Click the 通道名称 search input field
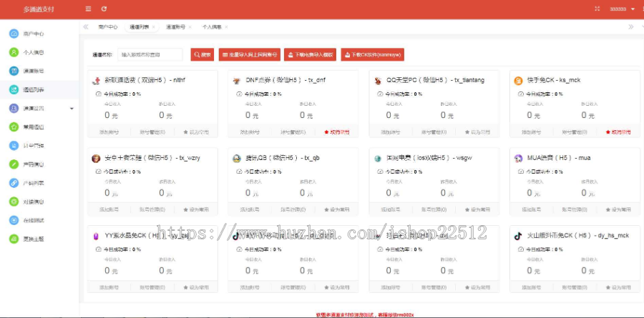The height and width of the screenshot is (318, 644). (x=150, y=54)
